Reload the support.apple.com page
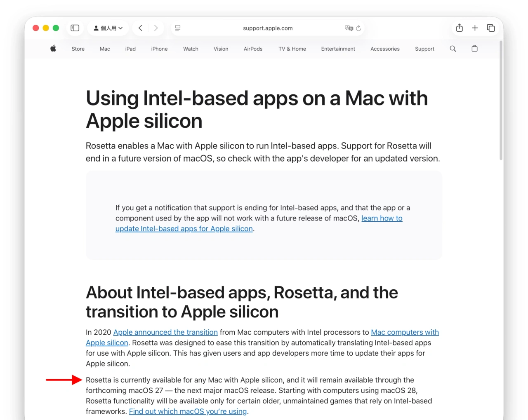This screenshot has height=420, width=528. point(358,28)
